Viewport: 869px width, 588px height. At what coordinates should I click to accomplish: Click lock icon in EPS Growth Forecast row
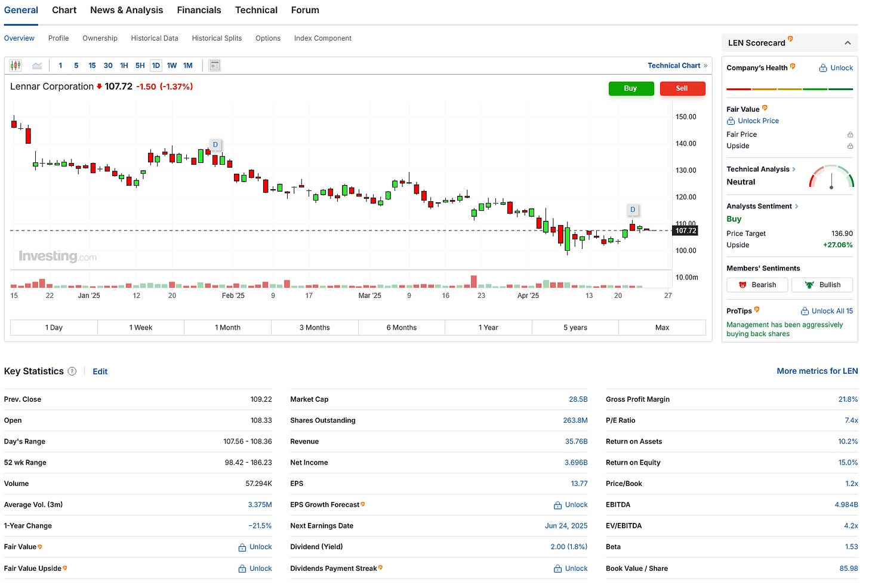(558, 505)
